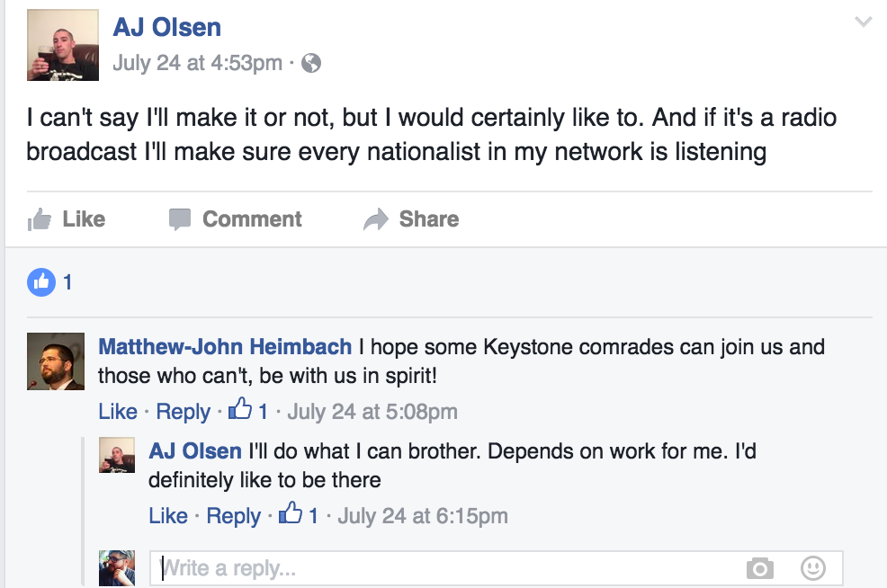The width and height of the screenshot is (887, 588).
Task: Open the emoji smiley picker
Action: point(813,568)
